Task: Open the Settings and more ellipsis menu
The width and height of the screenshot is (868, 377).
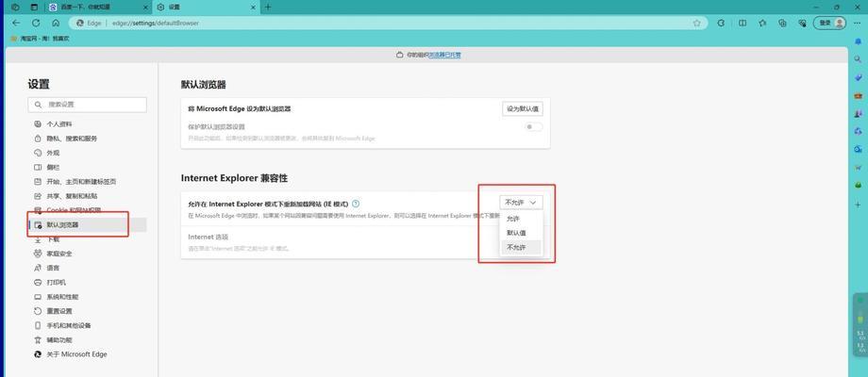Action: pos(858,24)
